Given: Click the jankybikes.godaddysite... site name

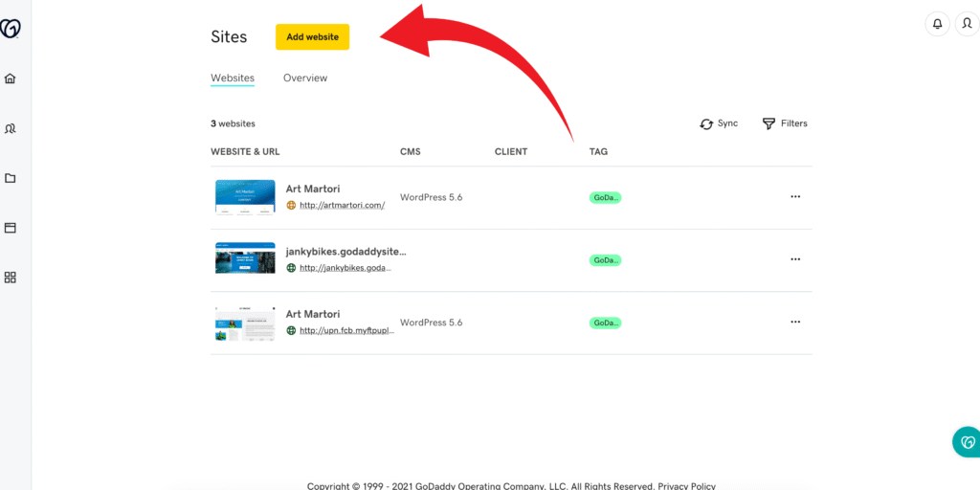Looking at the screenshot, I should point(346,252).
